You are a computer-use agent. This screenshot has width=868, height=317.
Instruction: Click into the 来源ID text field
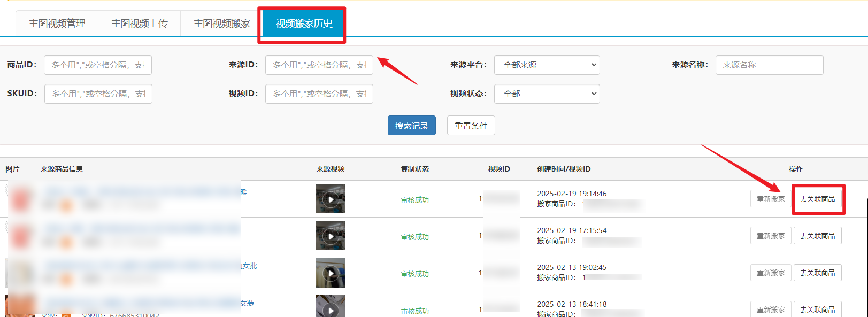tap(319, 65)
